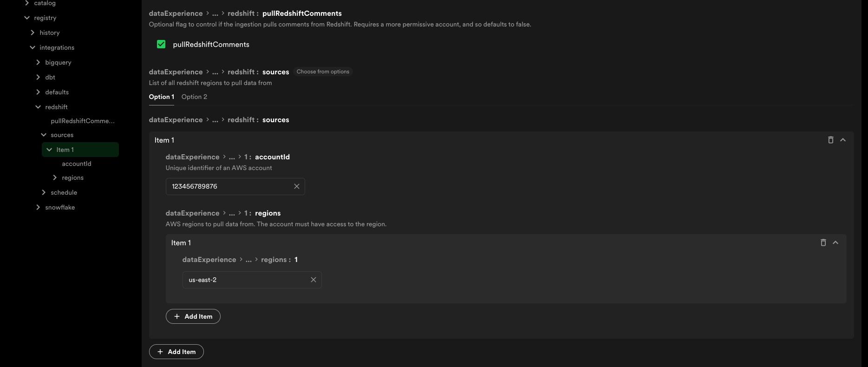Click the Choose from options badge
Viewport: 868px width, 367px height.
(323, 72)
